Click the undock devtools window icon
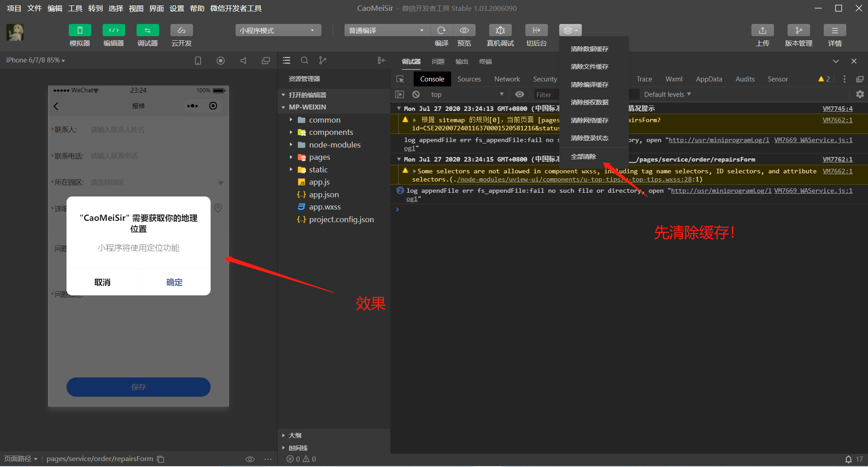 pos(860,79)
